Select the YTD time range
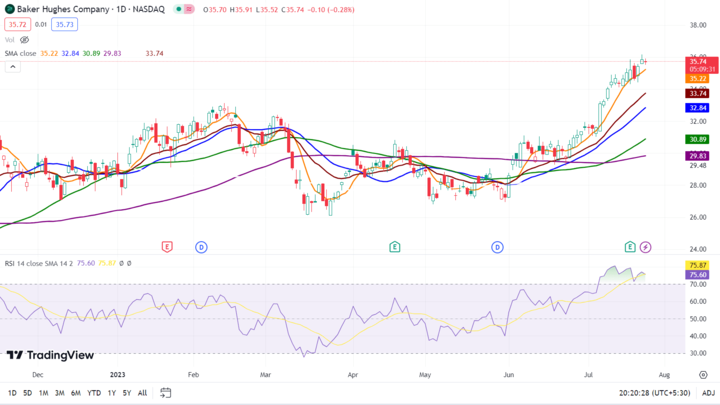 (94, 393)
